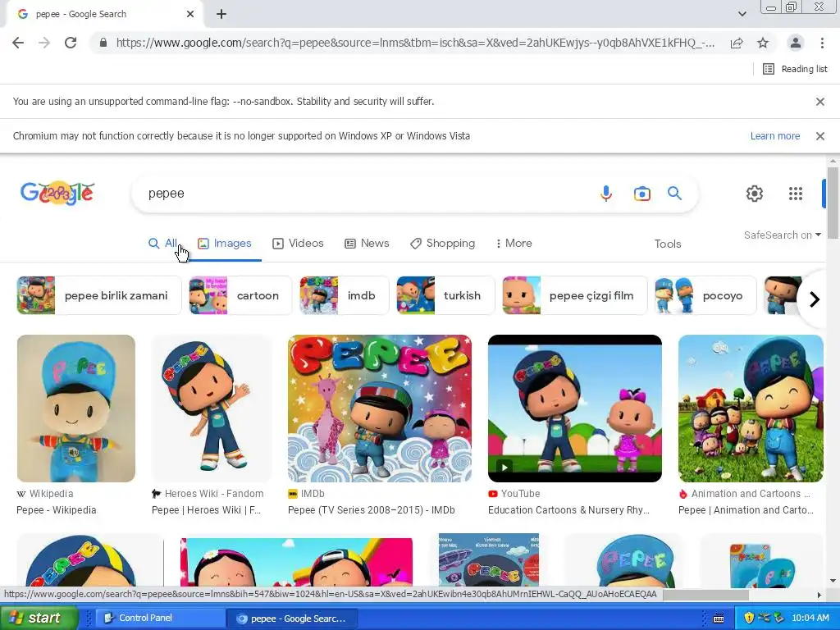Select the pocoyo suggestion chip

point(705,295)
